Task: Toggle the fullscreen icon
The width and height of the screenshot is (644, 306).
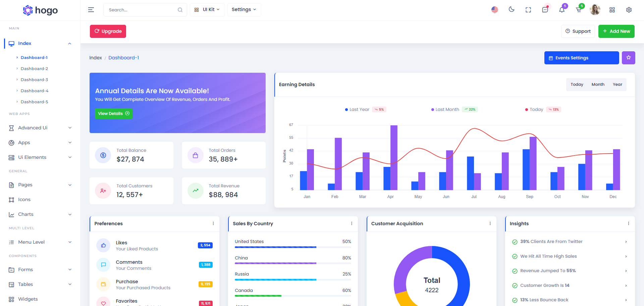Action: (x=528, y=10)
